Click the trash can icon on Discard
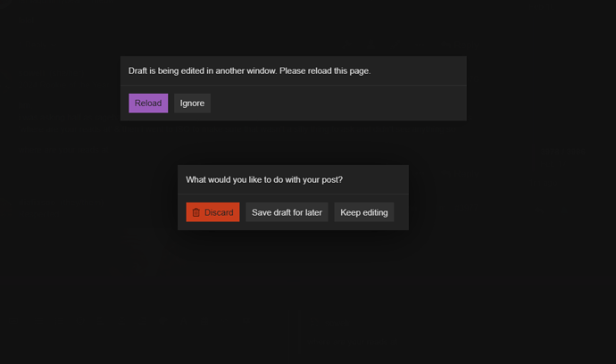This screenshot has height=364, width=616. coord(196,212)
